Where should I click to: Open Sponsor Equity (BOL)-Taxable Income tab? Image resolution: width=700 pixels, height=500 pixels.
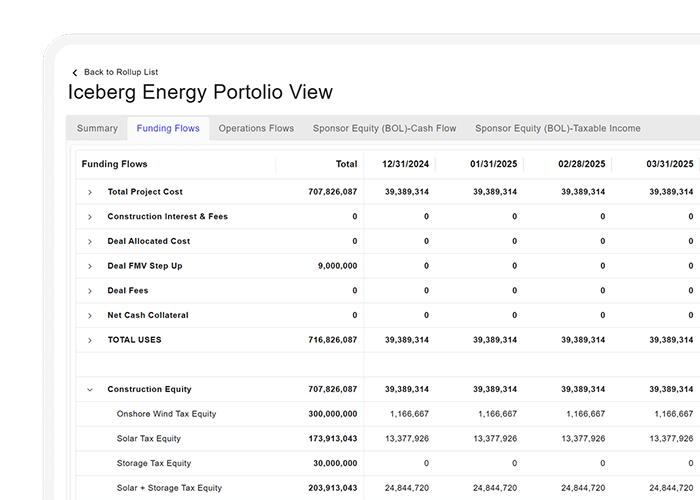pyautogui.click(x=558, y=128)
